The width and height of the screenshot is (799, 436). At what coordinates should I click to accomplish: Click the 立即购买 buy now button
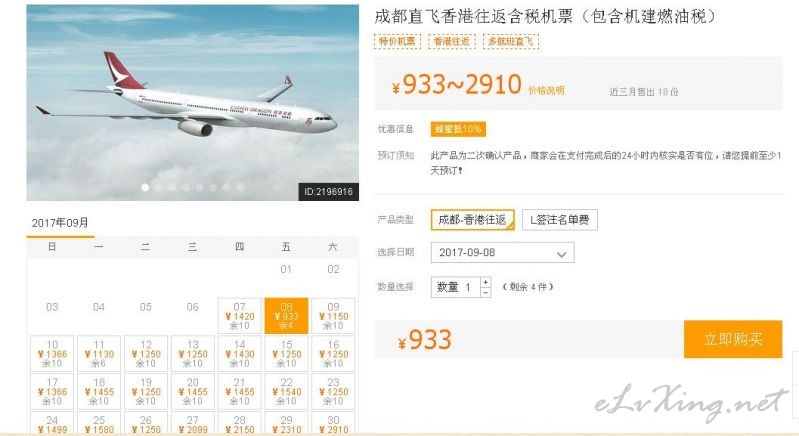click(x=733, y=339)
